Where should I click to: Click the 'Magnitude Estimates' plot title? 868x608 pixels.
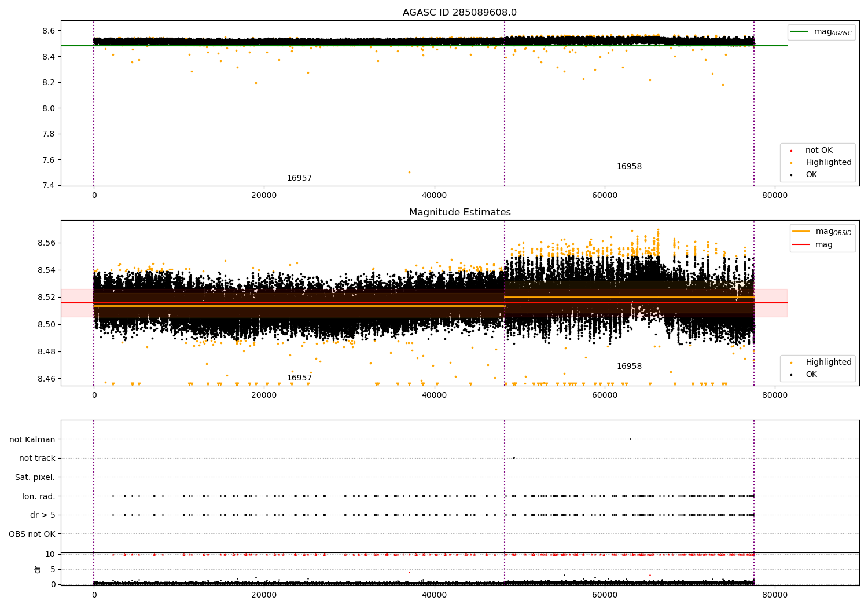[x=459, y=213]
